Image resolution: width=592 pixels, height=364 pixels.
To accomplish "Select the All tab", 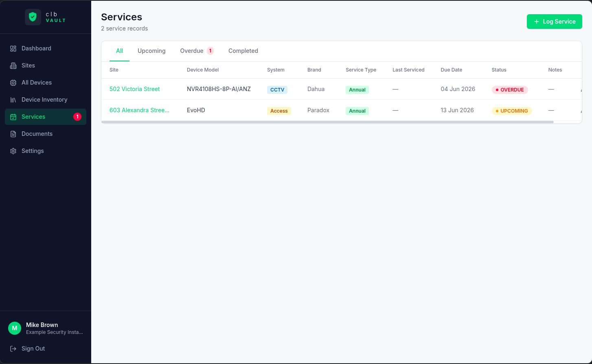I will [x=119, y=51].
